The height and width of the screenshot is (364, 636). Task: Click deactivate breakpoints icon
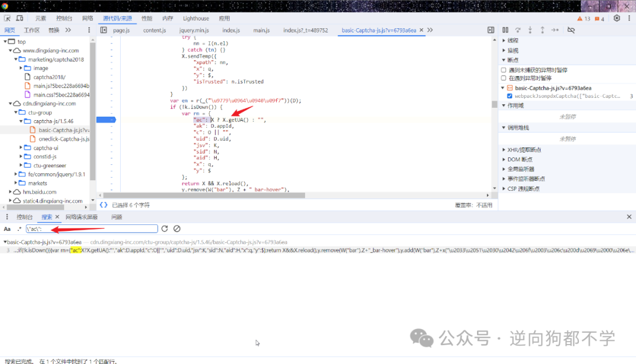pos(571,30)
